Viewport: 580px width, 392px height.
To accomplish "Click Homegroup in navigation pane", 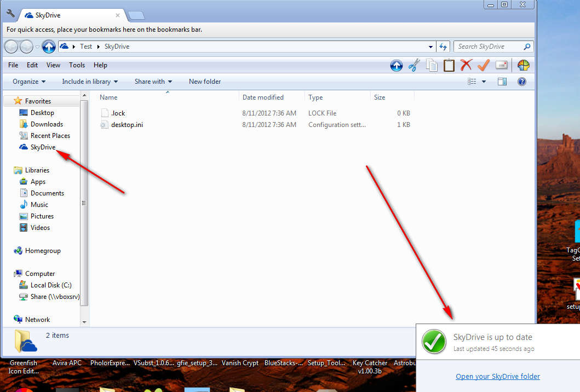I will click(43, 250).
